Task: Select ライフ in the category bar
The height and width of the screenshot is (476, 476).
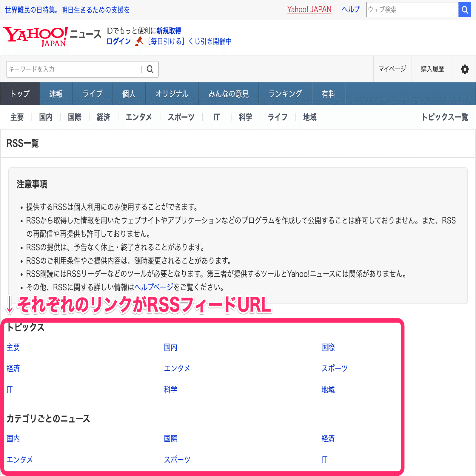Action: [278, 117]
